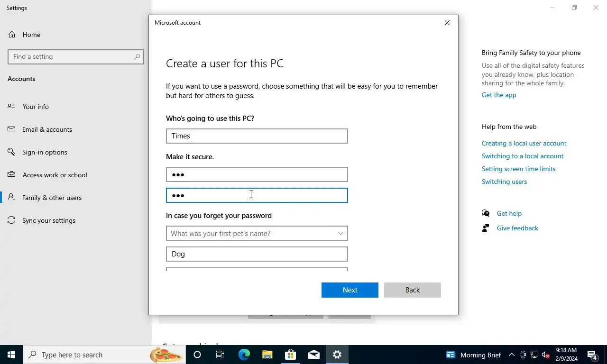Click the taskbar search box

[x=104, y=355]
